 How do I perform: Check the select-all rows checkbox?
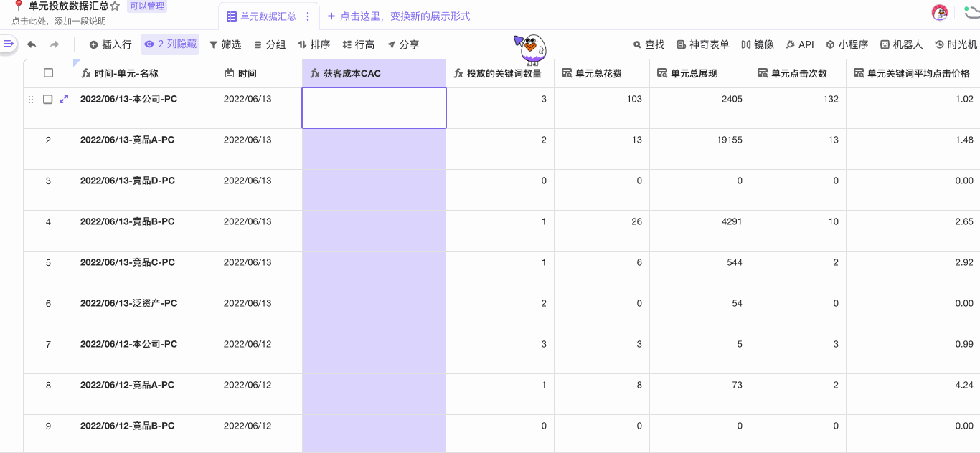pyautogui.click(x=48, y=73)
